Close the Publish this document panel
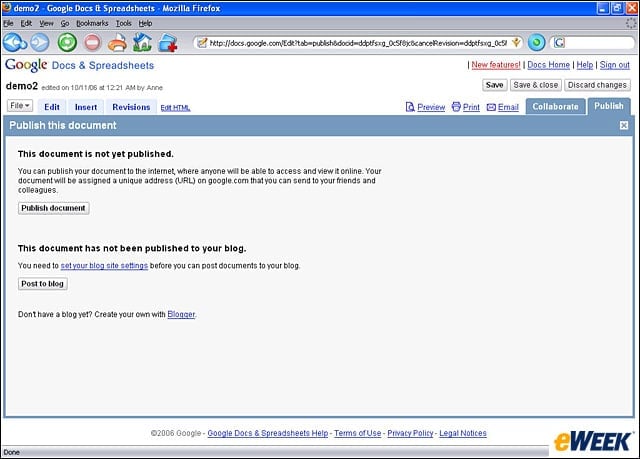This screenshot has width=640, height=459. click(x=624, y=125)
